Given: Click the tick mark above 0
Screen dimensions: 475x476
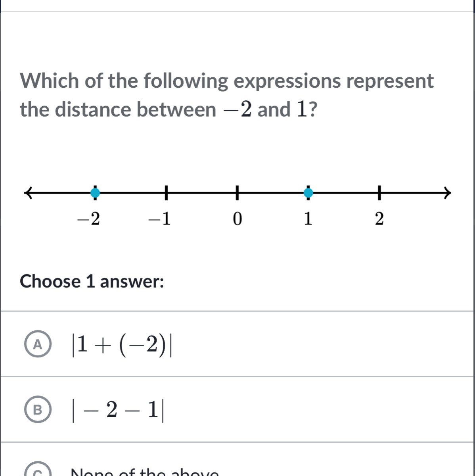Looking at the screenshot, I should pyautogui.click(x=237, y=193).
